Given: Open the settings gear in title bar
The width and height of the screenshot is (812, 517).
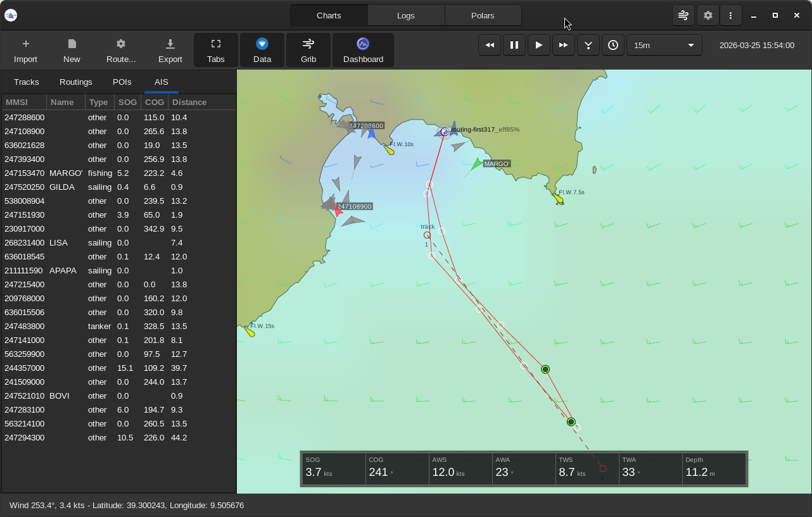Looking at the screenshot, I should [x=707, y=15].
